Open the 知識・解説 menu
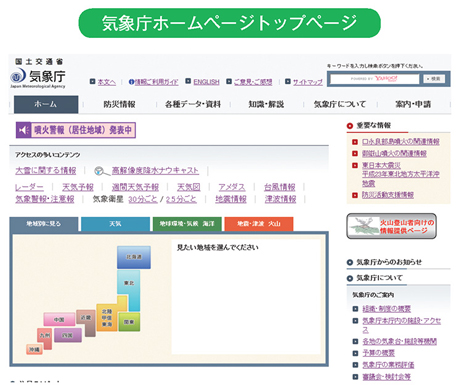Viewport: 460px width, 389px height. click(266, 104)
